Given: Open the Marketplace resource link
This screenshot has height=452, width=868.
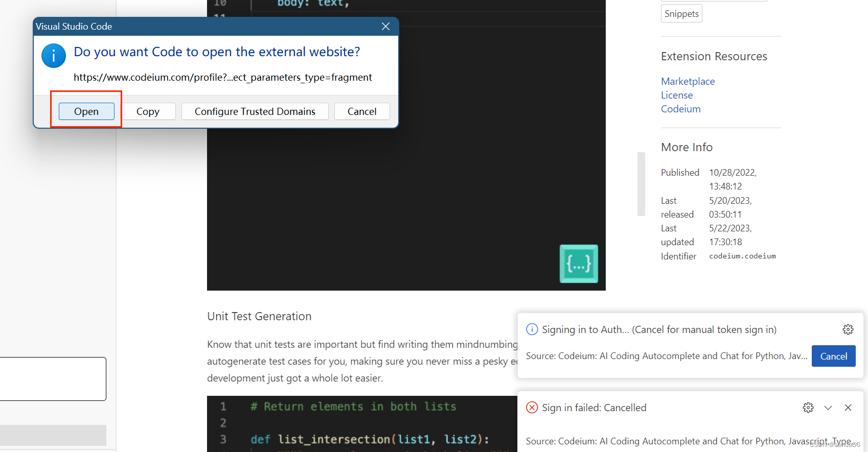Looking at the screenshot, I should pos(688,81).
